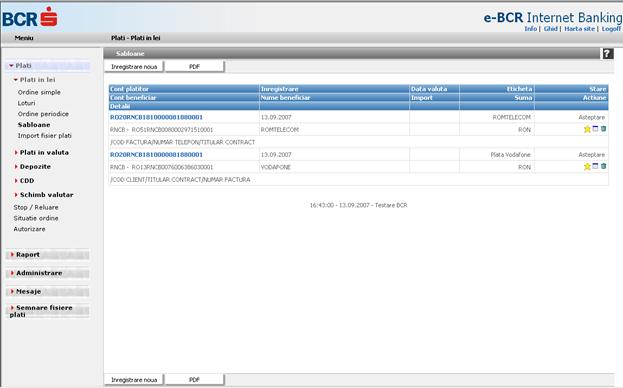Open the window icon for VODAFONE template
Image resolution: width=623 pixels, height=388 pixels.
coord(595,166)
